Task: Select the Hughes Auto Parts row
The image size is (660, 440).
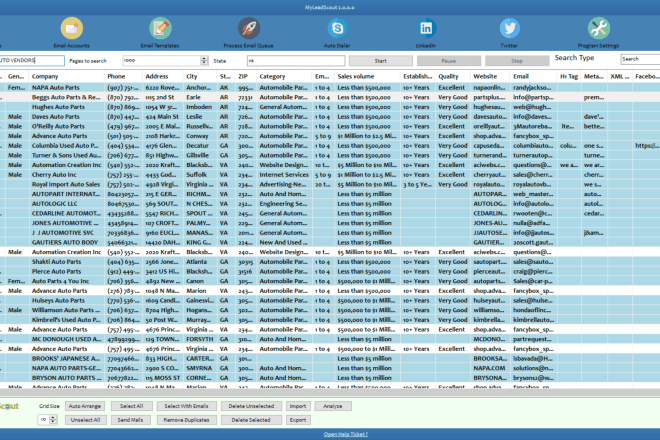Action: (330, 107)
